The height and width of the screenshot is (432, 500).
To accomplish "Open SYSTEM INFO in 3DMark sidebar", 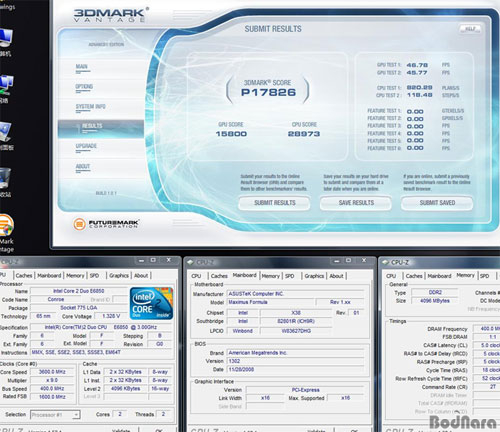I will [x=91, y=107].
